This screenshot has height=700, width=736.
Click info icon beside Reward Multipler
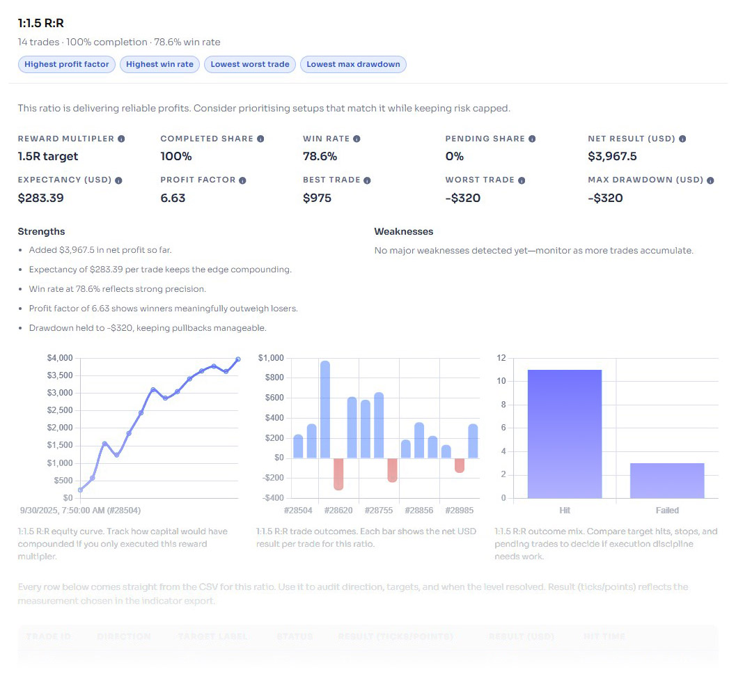[x=121, y=139]
